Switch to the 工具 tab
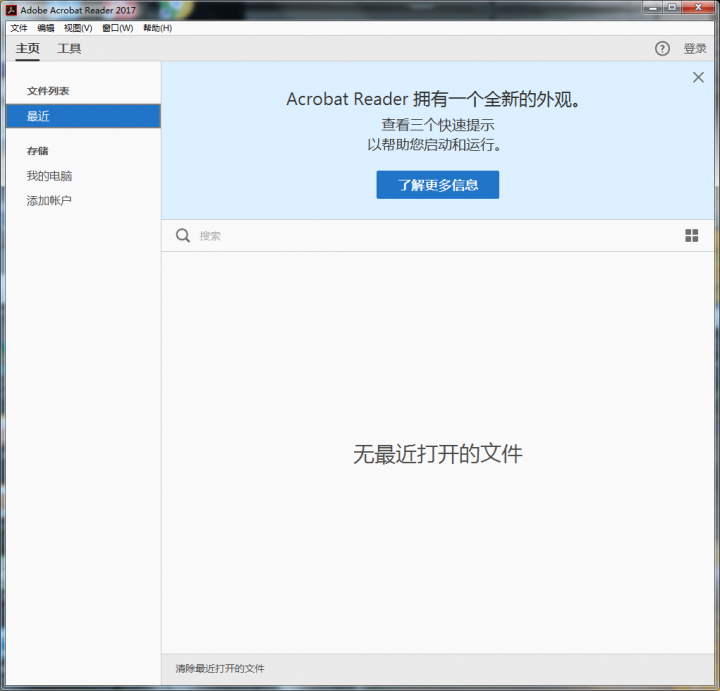Screen dimensions: 720x691 (69, 48)
